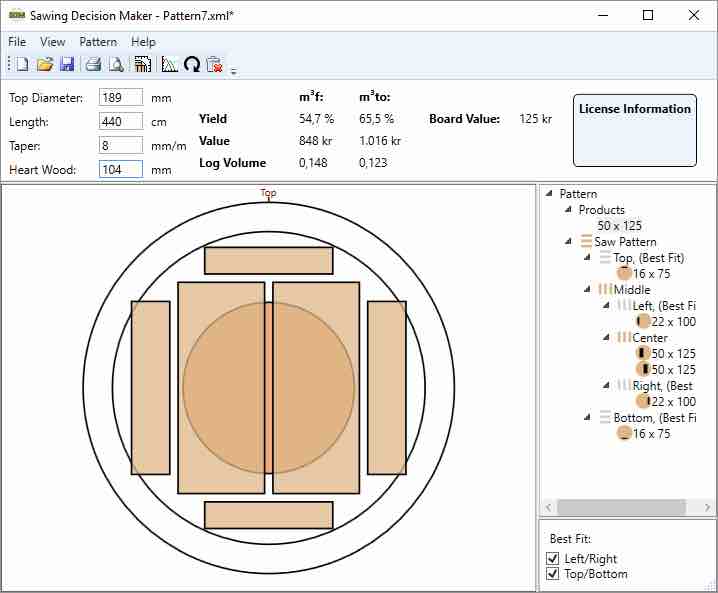
Task: Open the Pattern menu
Action: coord(98,42)
